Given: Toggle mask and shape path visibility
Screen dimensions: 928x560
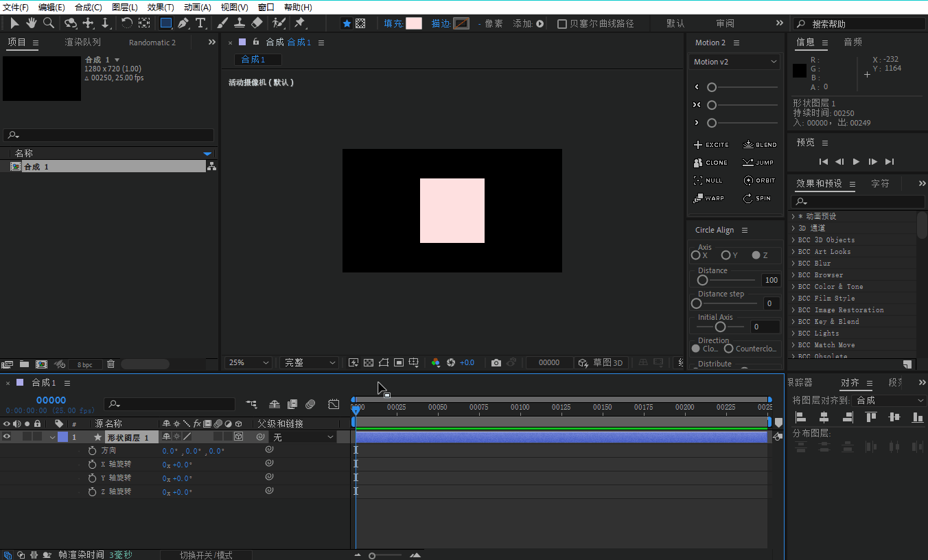Looking at the screenshot, I should (x=384, y=362).
